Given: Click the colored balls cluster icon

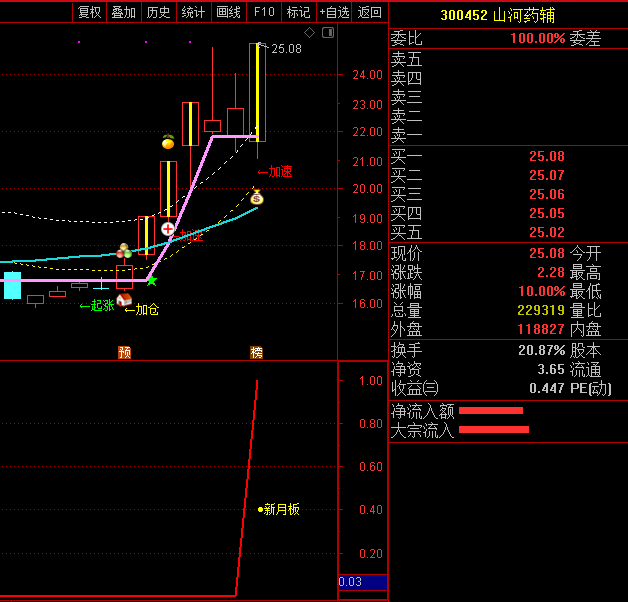Looking at the screenshot, I should point(124,250).
